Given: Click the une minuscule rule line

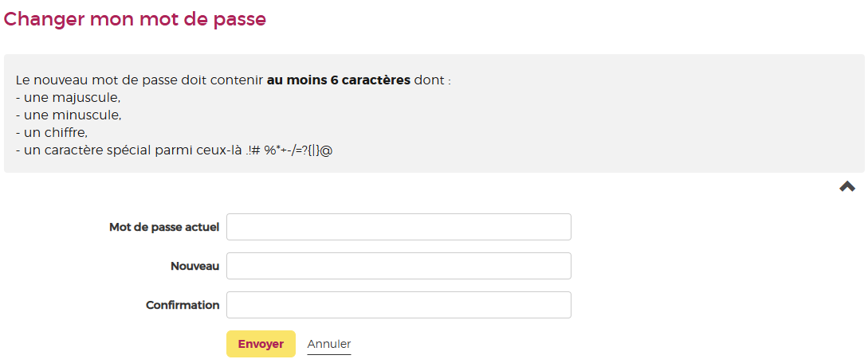Looking at the screenshot, I should [x=68, y=115].
